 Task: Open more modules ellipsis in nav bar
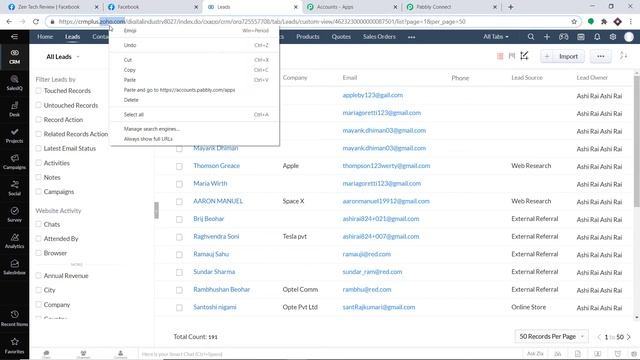point(411,37)
